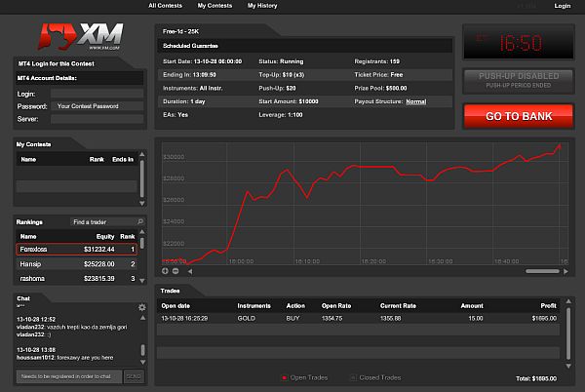
Task: Click the chat message input box
Action: pos(68,375)
